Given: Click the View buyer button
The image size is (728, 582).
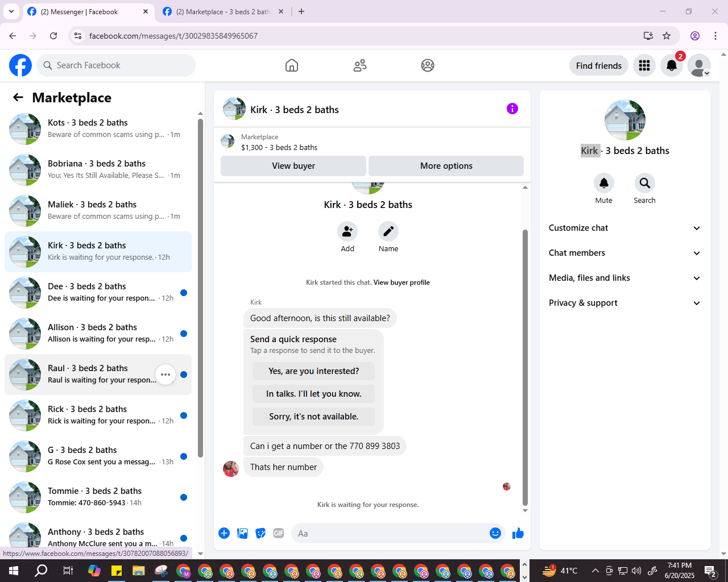Looking at the screenshot, I should [x=293, y=166].
